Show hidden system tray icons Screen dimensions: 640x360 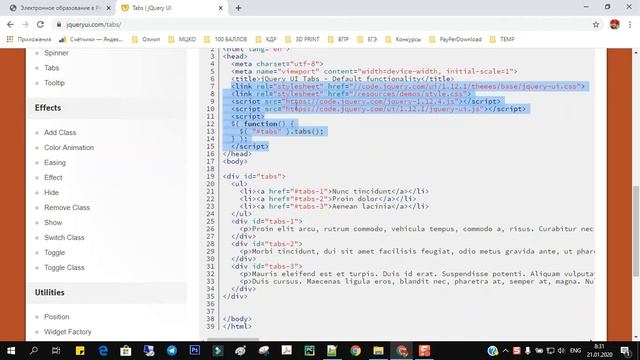505,351
